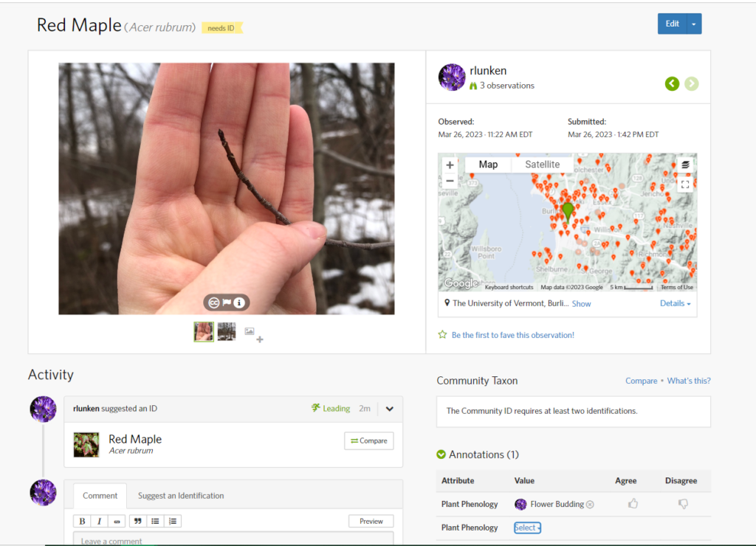Open the map layers icon

685,165
